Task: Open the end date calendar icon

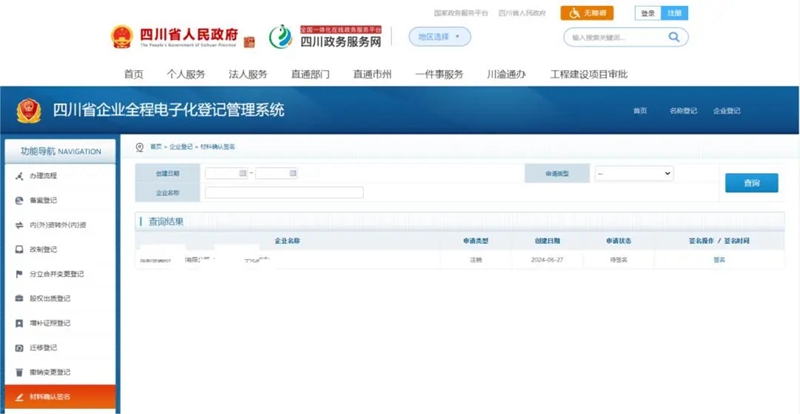Action: tap(293, 173)
